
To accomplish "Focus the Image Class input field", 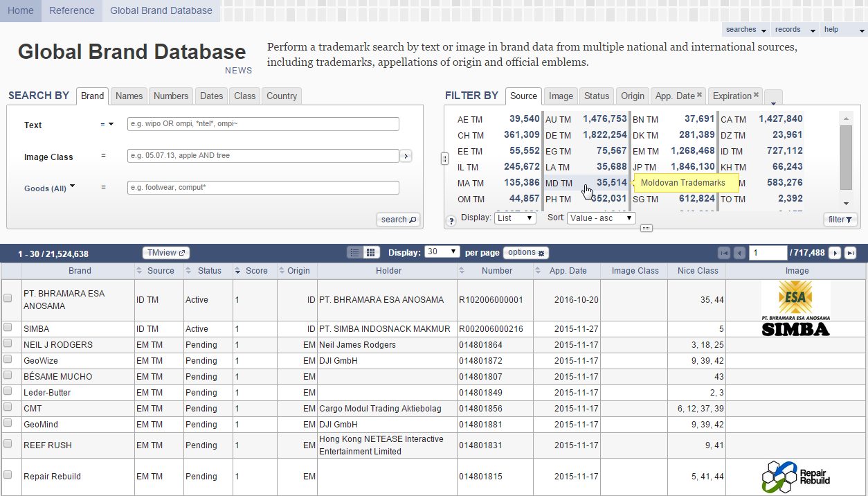I will pos(263,156).
